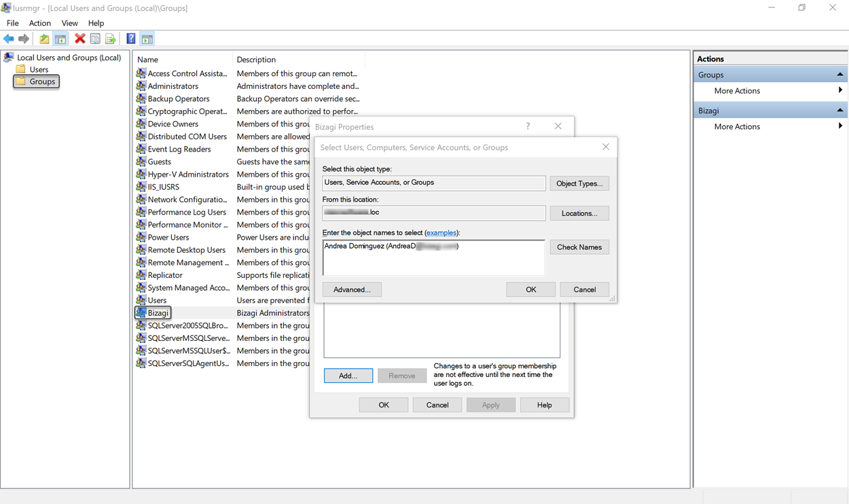The height and width of the screenshot is (504, 849).
Task: Open the Action menu
Action: click(x=40, y=23)
